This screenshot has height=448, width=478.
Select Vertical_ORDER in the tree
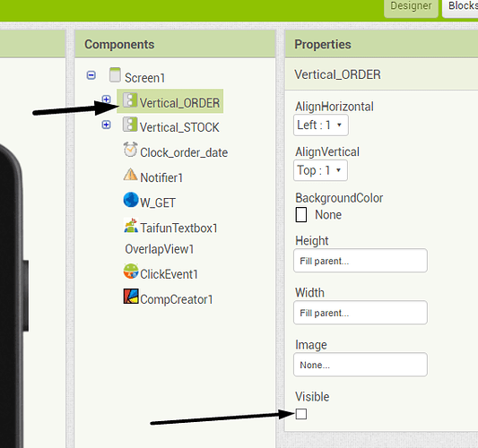click(x=179, y=103)
